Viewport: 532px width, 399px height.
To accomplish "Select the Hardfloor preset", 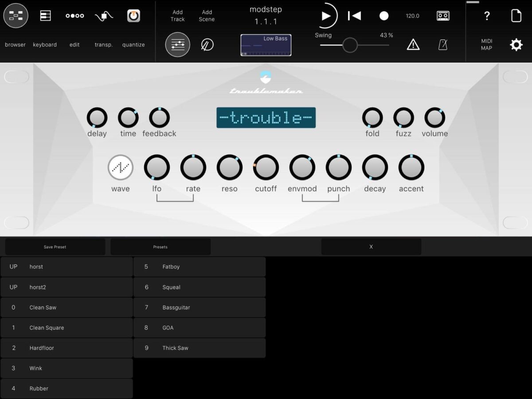I will [x=66, y=348].
